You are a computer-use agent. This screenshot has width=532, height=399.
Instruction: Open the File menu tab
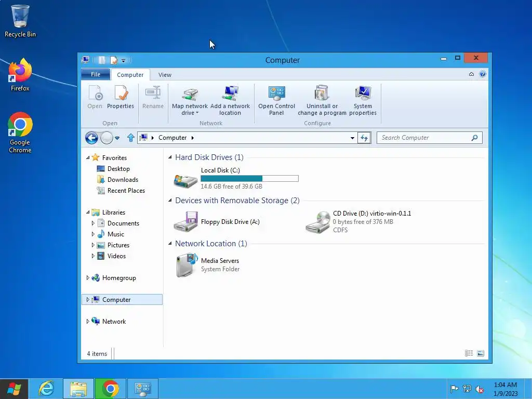(x=96, y=74)
